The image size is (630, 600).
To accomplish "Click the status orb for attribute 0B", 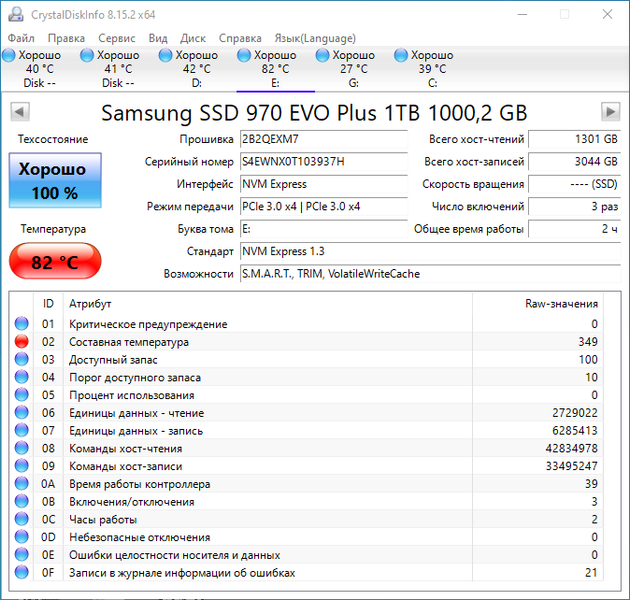I will click(x=22, y=501).
